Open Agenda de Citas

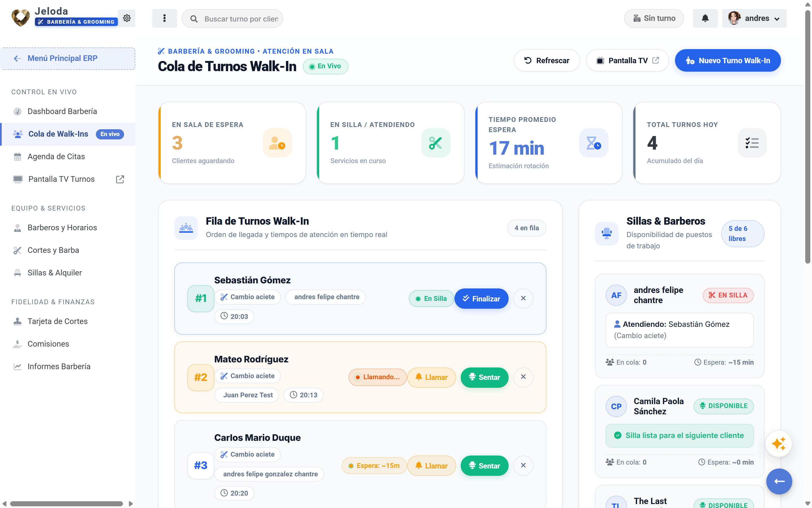[x=68, y=157]
